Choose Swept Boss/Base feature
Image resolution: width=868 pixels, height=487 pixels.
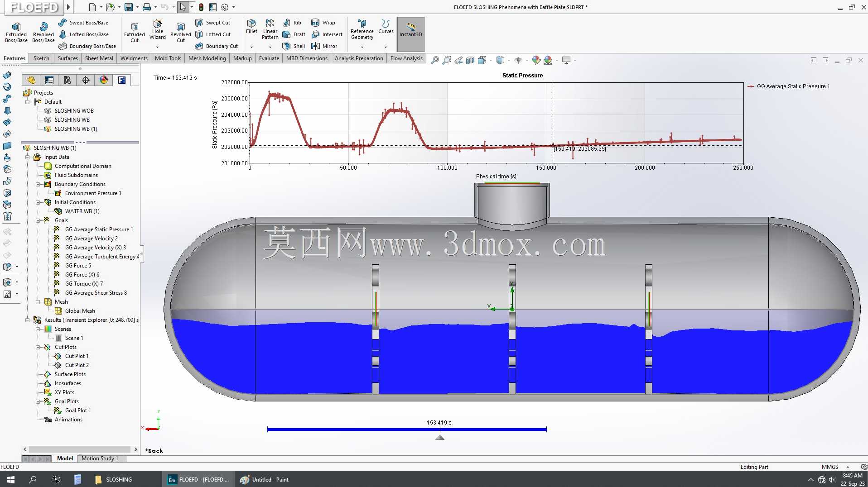coord(83,23)
